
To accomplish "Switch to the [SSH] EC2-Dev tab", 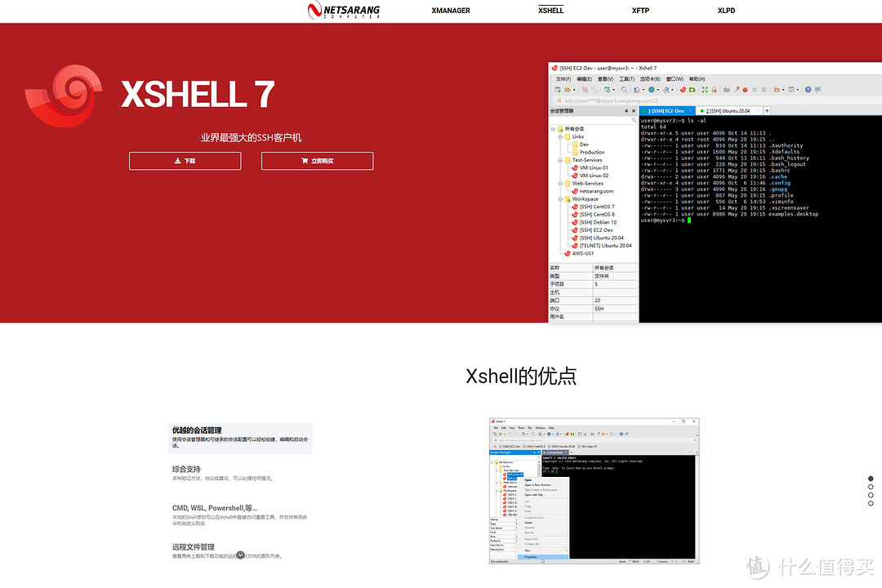I will pos(666,111).
